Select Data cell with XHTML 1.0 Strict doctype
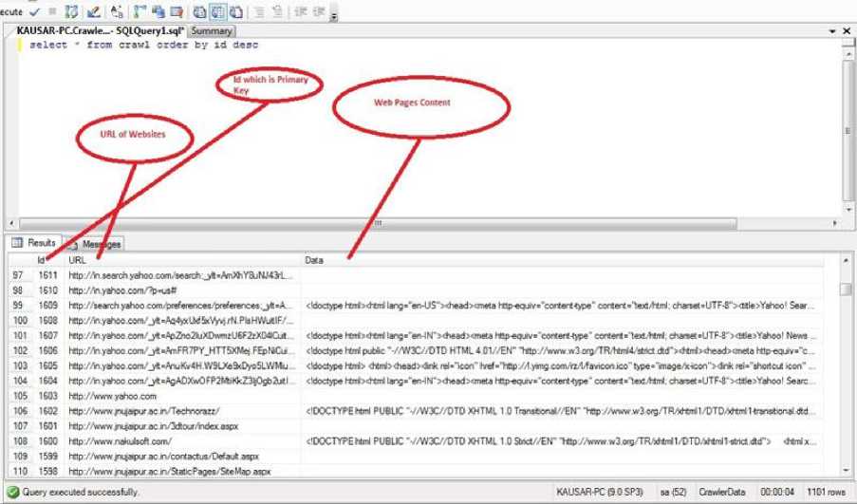The width and height of the screenshot is (857, 504). pyautogui.click(x=562, y=440)
